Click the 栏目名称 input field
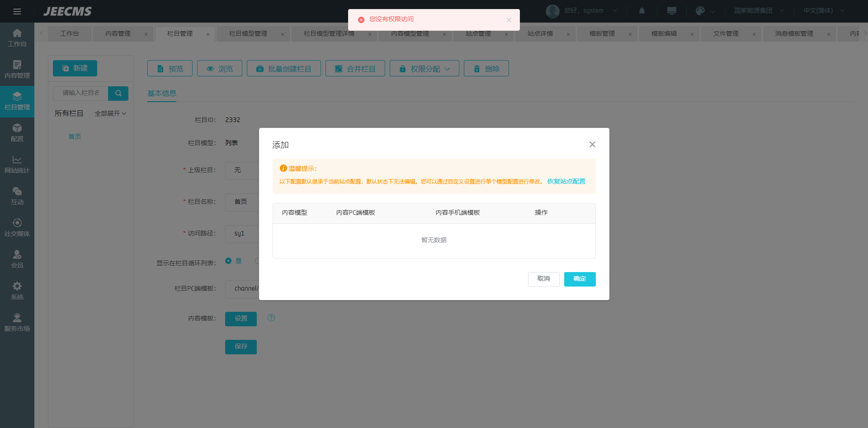Viewport: 868px width, 428px height. (242, 202)
